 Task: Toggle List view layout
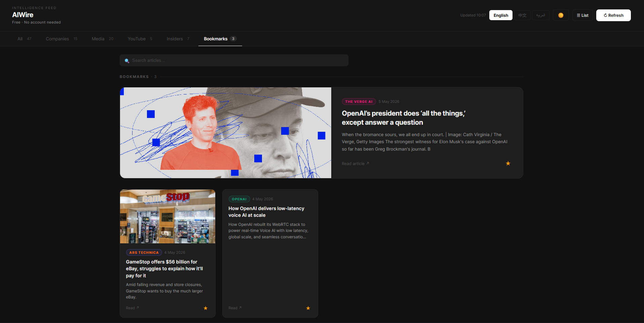tap(582, 15)
